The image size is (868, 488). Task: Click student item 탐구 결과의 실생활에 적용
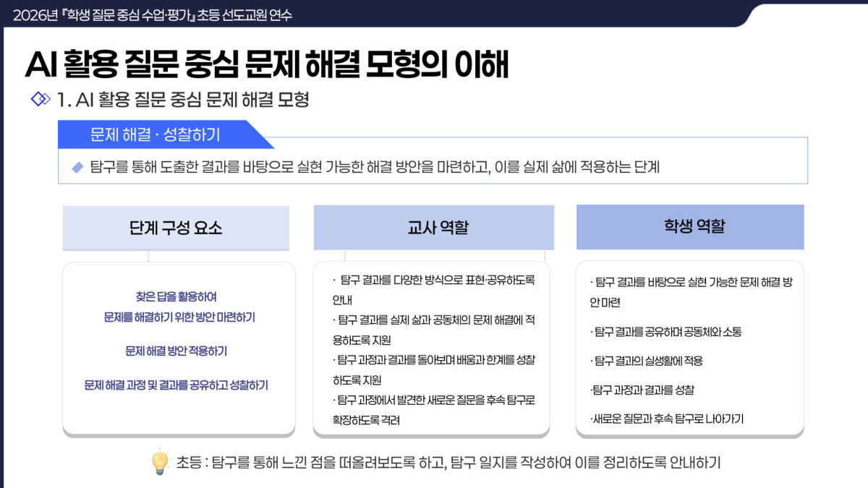[x=646, y=361]
